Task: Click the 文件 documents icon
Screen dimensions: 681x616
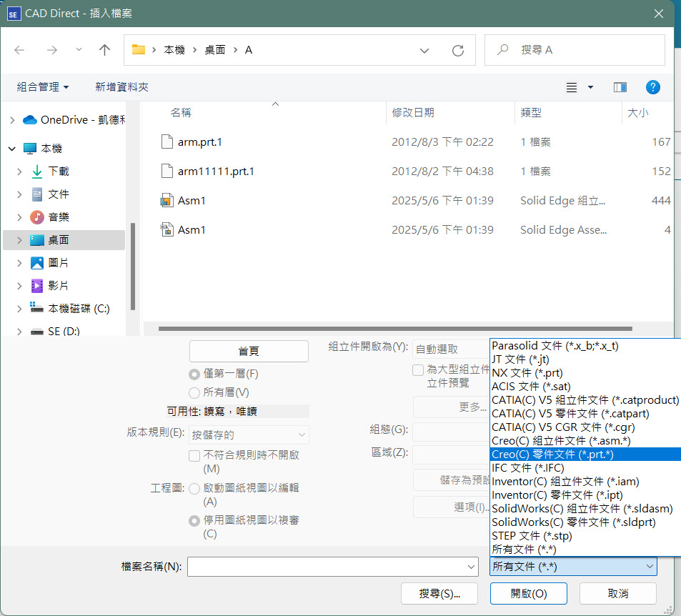Action: [x=37, y=194]
